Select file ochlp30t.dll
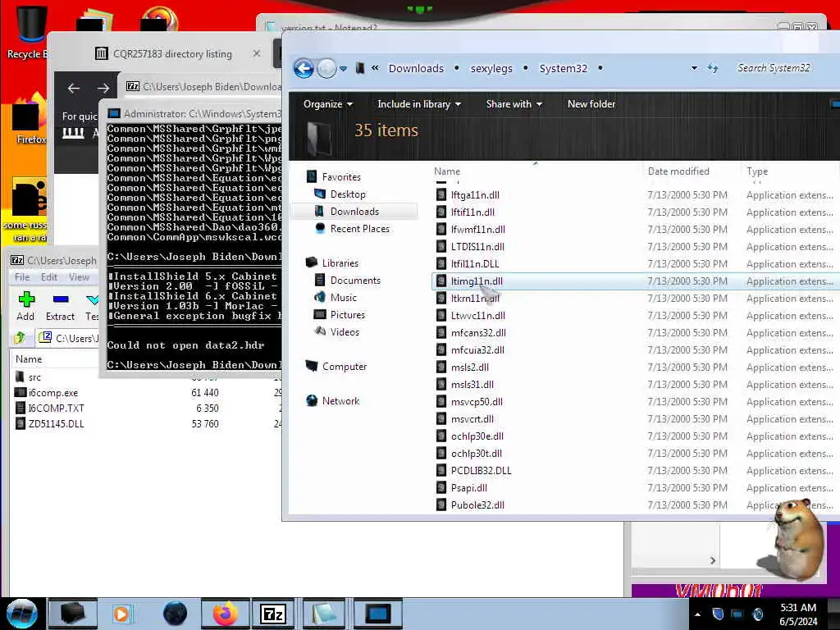 477,453
